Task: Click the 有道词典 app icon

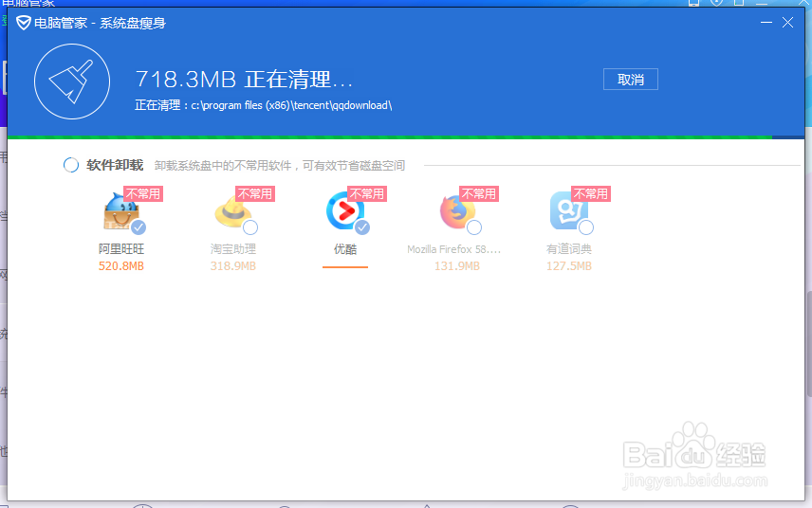Action: point(568,210)
